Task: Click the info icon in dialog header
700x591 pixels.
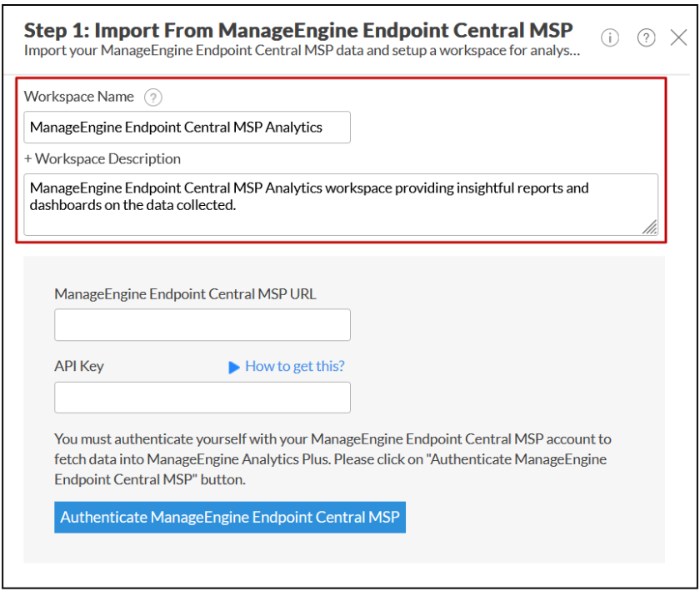Action: pos(610,38)
